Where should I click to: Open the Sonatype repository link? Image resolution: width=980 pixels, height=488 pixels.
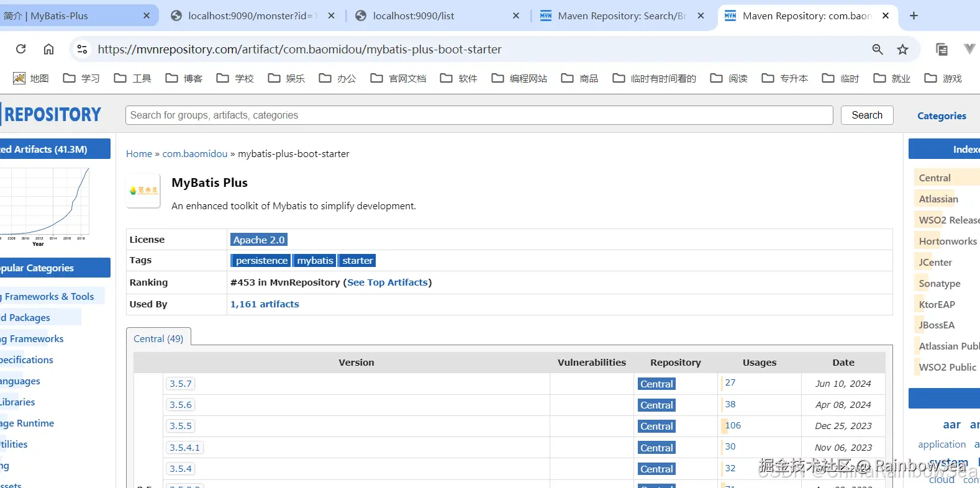tap(940, 284)
